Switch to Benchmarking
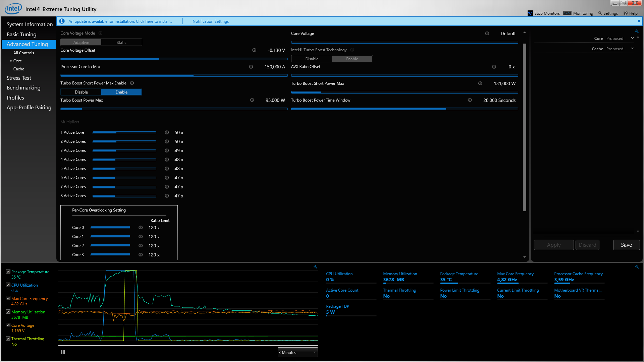The height and width of the screenshot is (362, 644). pyautogui.click(x=23, y=88)
